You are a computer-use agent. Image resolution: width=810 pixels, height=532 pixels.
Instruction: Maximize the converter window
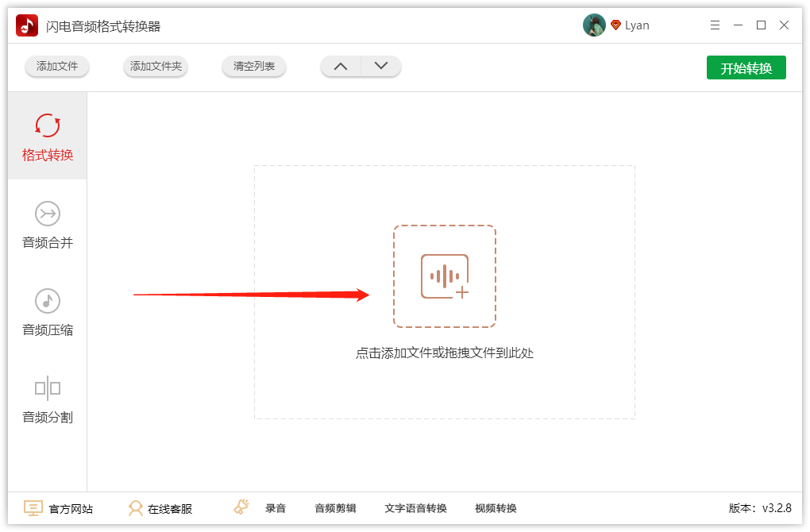(761, 25)
